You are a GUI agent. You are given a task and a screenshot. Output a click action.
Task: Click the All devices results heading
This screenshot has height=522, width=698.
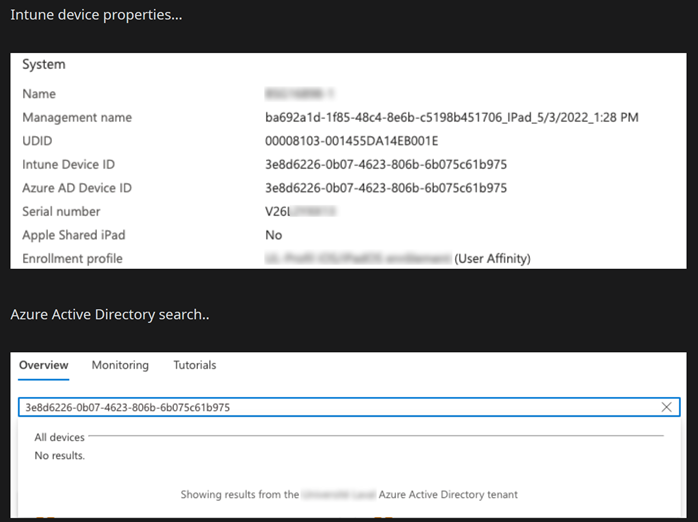[x=59, y=437]
